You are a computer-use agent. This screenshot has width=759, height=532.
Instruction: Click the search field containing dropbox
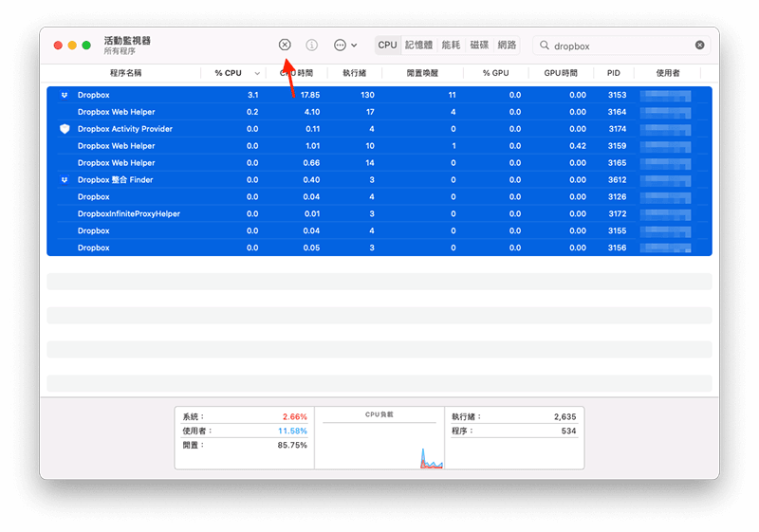pos(621,46)
